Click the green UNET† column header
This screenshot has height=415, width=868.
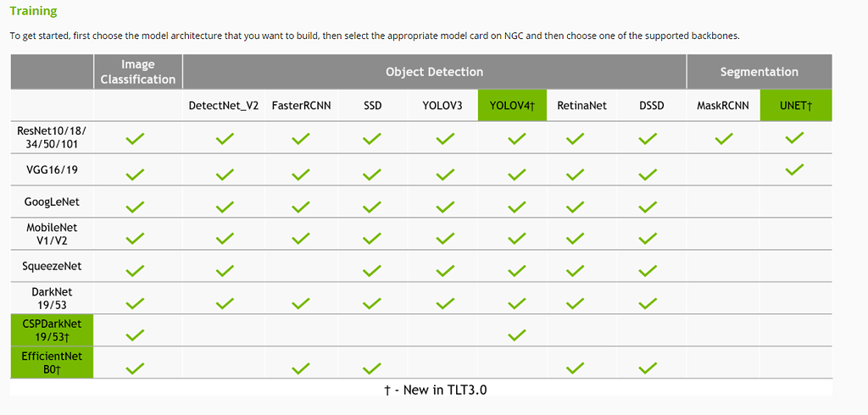click(x=795, y=106)
